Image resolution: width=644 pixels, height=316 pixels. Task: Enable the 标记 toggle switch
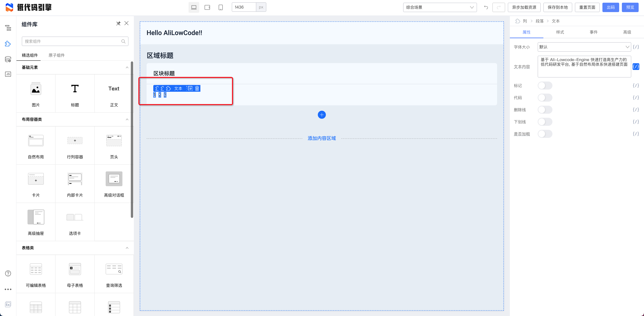[x=545, y=86]
